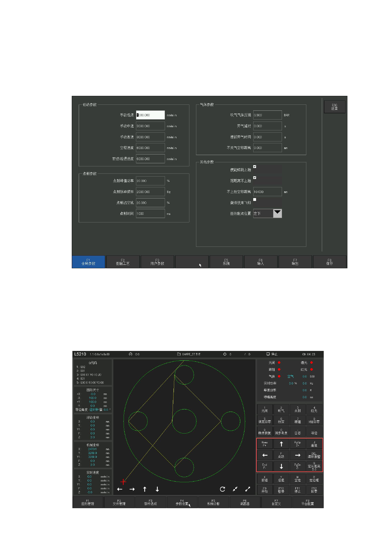Pan the drawing up with the canvas arrow
Image resolution: width=392 pixels, height=555 pixels.
pyautogui.click(x=145, y=489)
